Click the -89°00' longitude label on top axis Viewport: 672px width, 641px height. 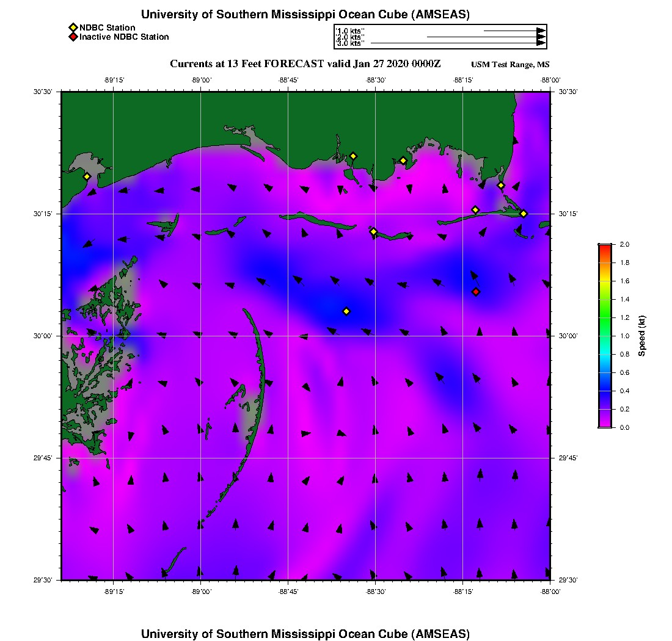tap(201, 79)
